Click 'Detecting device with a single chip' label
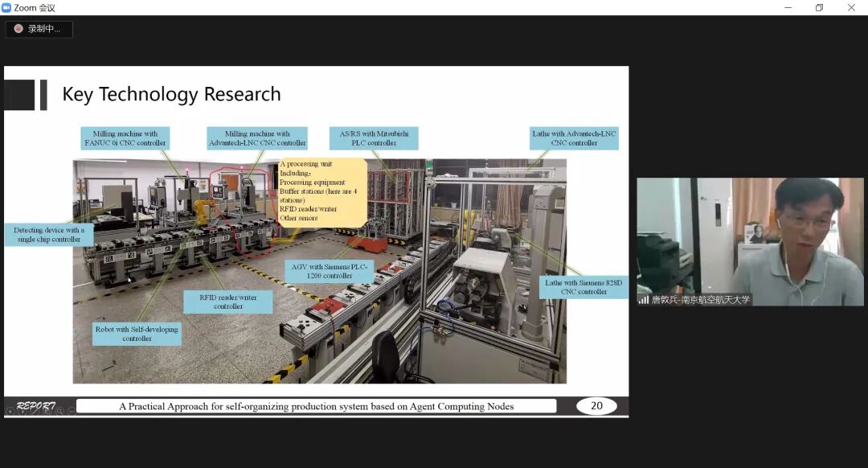This screenshot has width=868, height=468. (x=49, y=234)
